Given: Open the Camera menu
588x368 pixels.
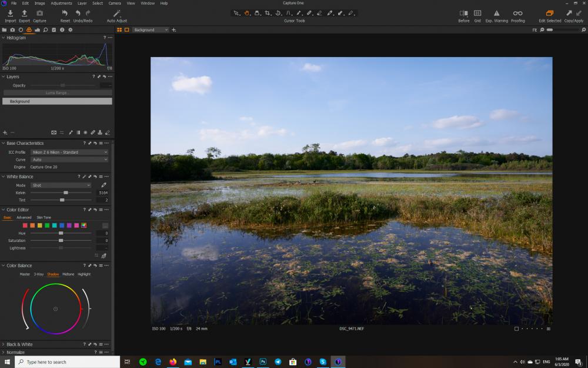Looking at the screenshot, I should 115,3.
